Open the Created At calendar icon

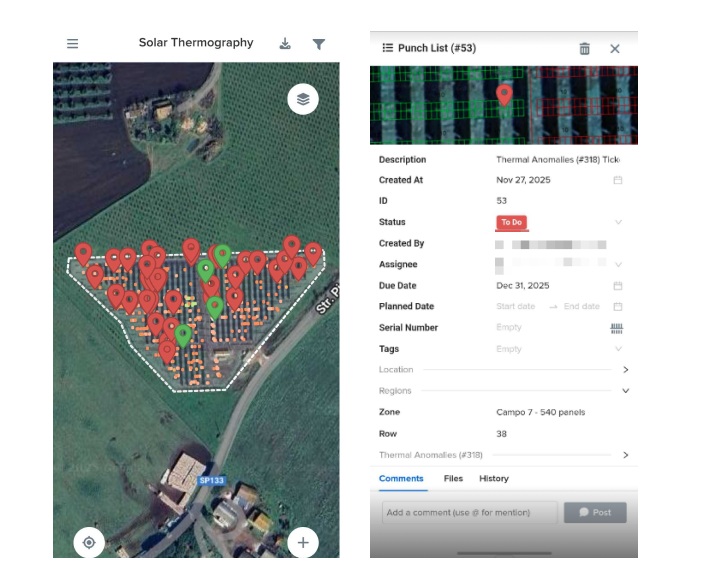click(x=618, y=180)
